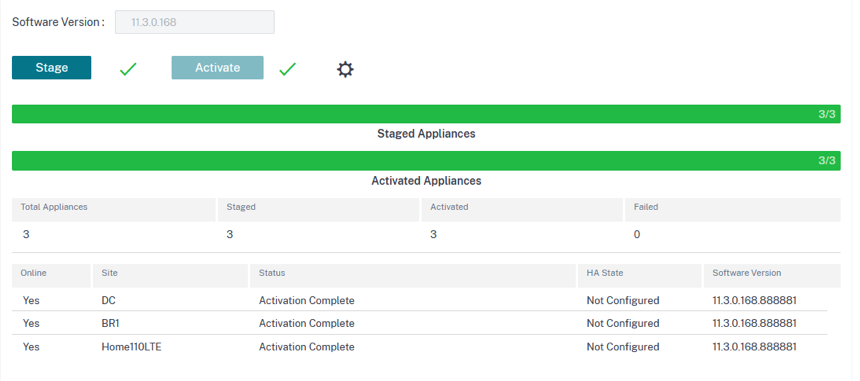Image resolution: width=860 pixels, height=381 pixels.
Task: Click the Staged Appliances label
Action: pos(426,134)
